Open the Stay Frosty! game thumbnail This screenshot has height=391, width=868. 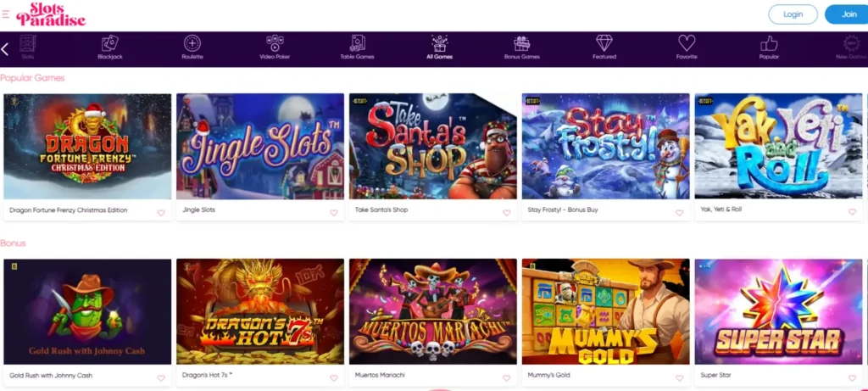pyautogui.click(x=605, y=146)
